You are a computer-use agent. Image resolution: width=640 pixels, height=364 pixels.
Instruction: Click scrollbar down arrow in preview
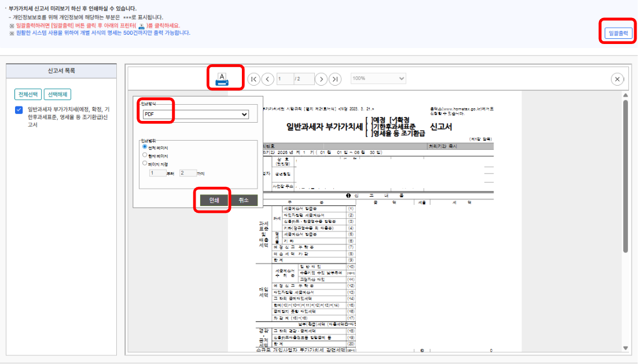click(x=626, y=348)
